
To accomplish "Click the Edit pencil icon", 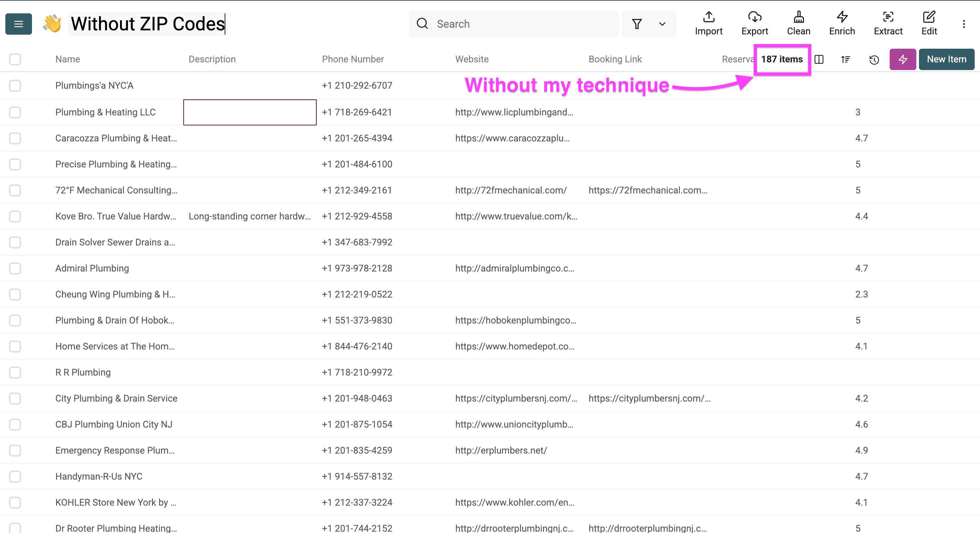I will pyautogui.click(x=929, y=18).
